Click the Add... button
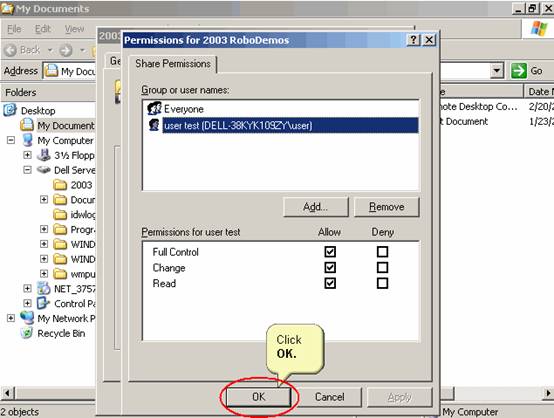The image size is (554, 418). (316, 207)
